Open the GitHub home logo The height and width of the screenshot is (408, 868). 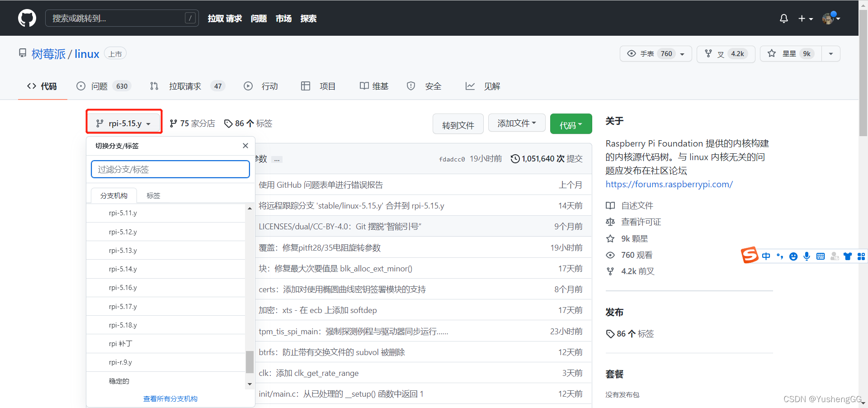(x=27, y=18)
